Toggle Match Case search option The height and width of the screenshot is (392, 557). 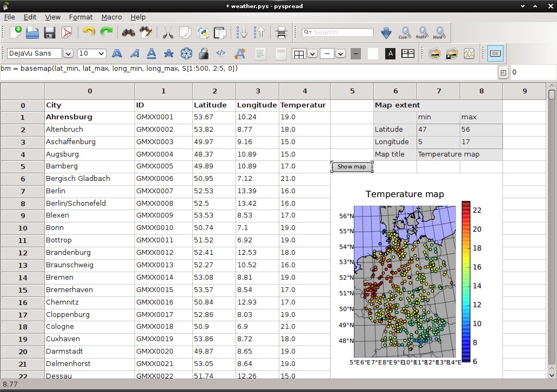pos(404,33)
